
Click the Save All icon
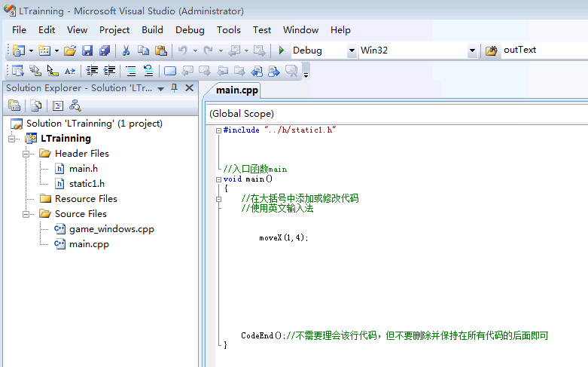pyautogui.click(x=104, y=50)
